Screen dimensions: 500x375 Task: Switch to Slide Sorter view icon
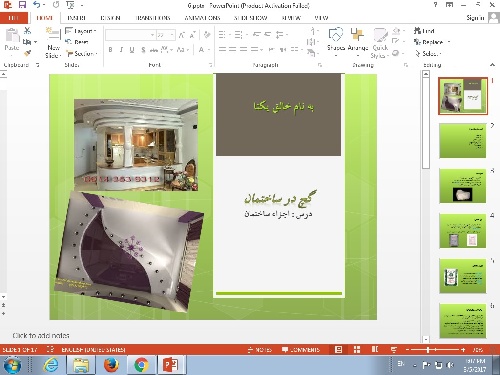click(x=357, y=349)
